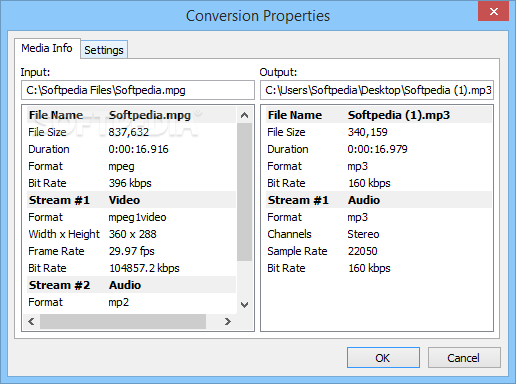This screenshot has width=516, height=384.
Task: Click the input list scroll down arrow
Action: click(x=244, y=305)
